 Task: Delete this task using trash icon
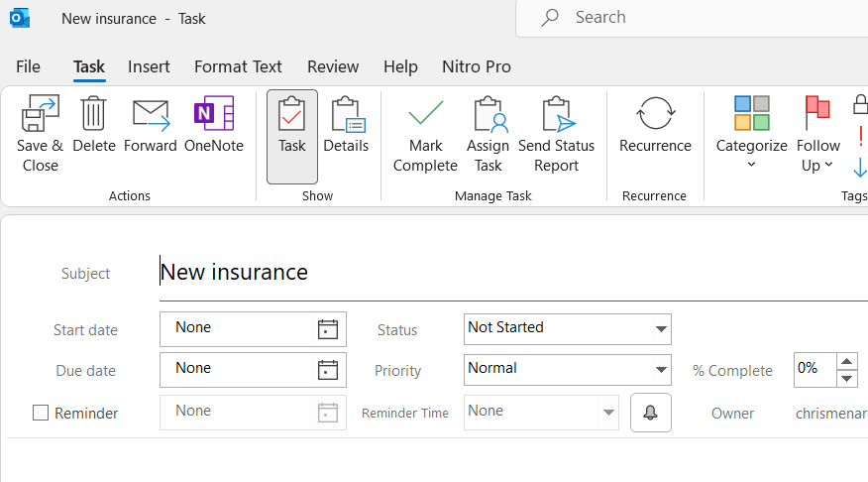tap(93, 125)
